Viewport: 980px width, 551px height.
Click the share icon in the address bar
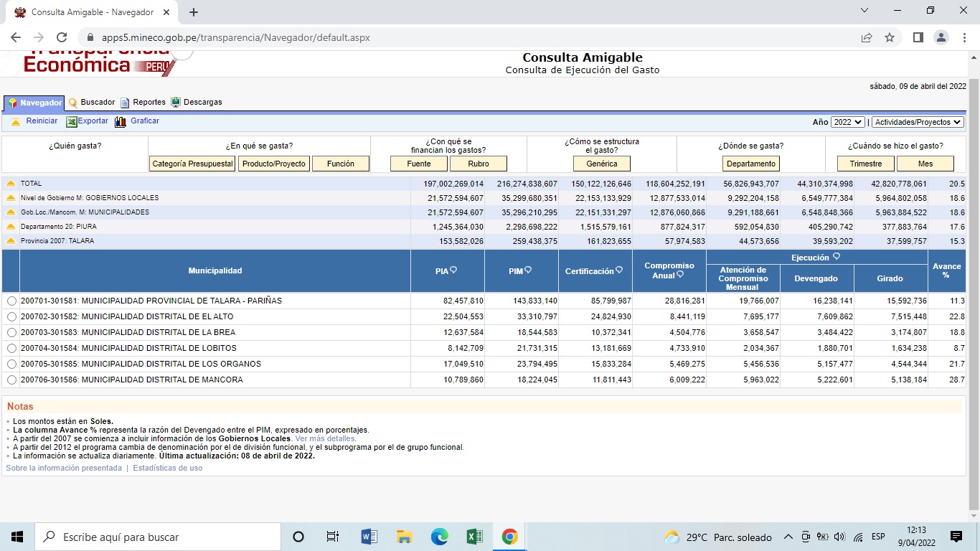pos(867,37)
